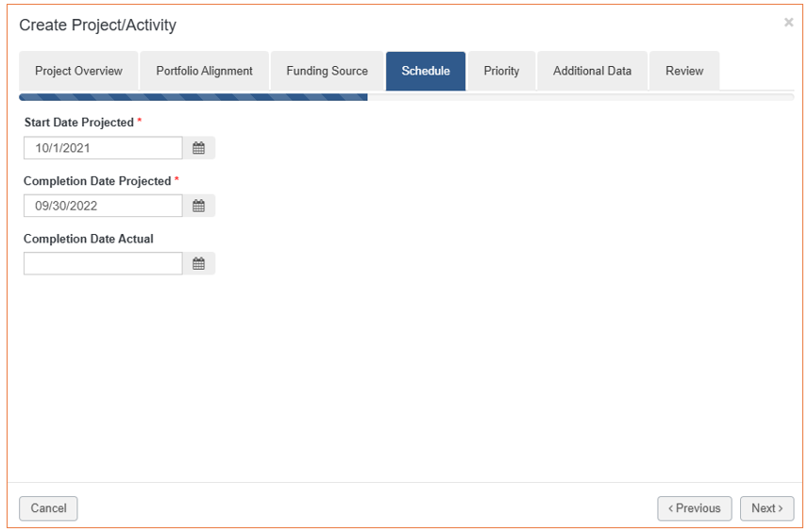Open the Additional Data tab
This screenshot has width=808, height=532.
click(592, 71)
